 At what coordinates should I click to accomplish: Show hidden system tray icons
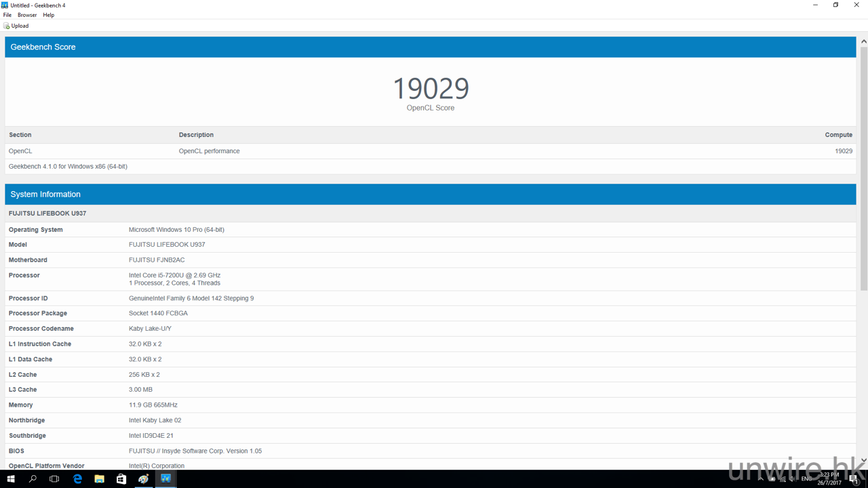[x=761, y=479]
